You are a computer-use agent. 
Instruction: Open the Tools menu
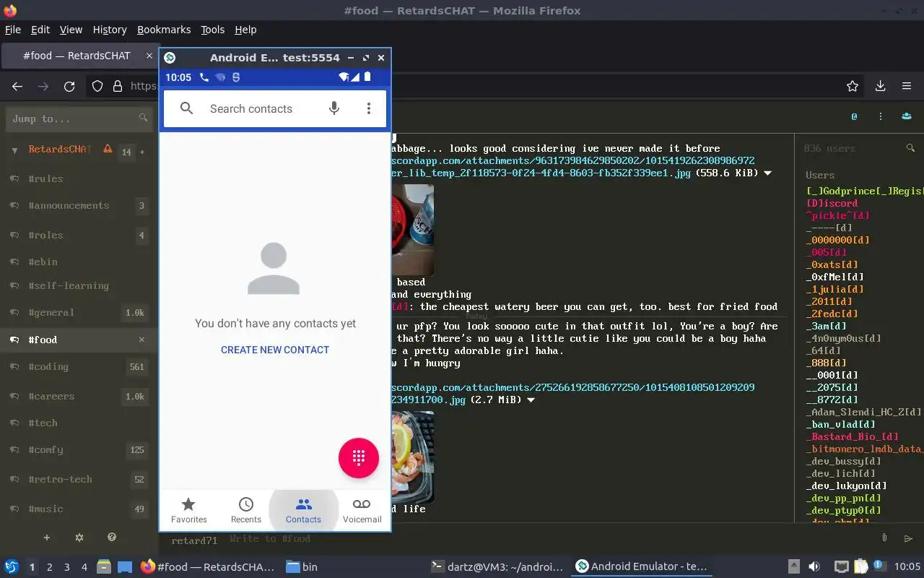click(x=212, y=30)
